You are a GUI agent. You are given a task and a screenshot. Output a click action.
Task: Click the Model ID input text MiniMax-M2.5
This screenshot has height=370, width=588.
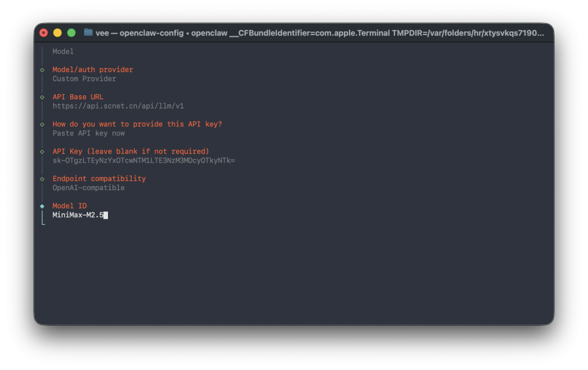click(x=78, y=215)
